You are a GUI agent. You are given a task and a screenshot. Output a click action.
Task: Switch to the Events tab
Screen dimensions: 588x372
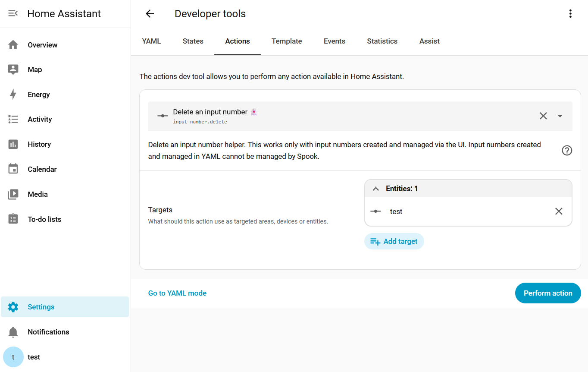point(335,41)
